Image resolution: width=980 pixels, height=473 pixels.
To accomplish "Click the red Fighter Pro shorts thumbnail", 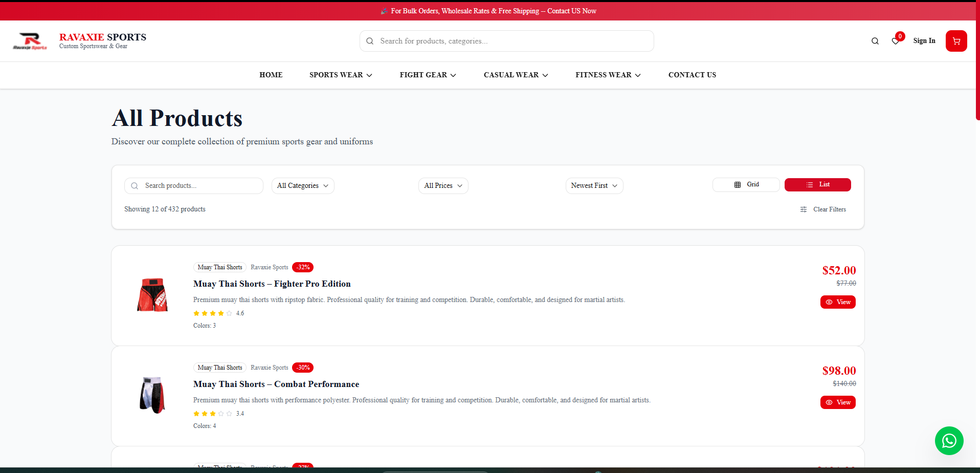I will tap(152, 295).
